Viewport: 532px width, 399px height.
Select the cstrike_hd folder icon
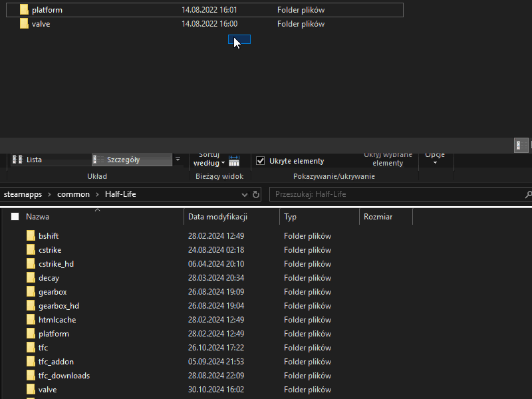coord(31,264)
